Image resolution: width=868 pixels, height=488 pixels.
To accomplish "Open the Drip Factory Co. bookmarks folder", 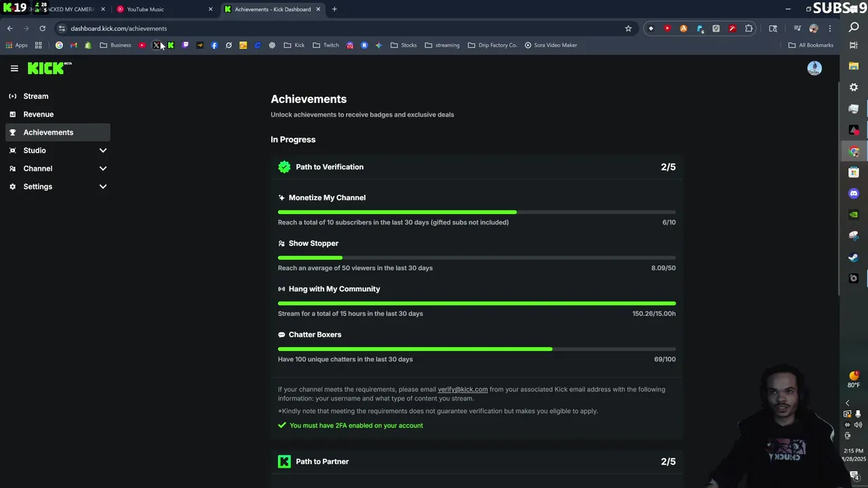I will [492, 45].
